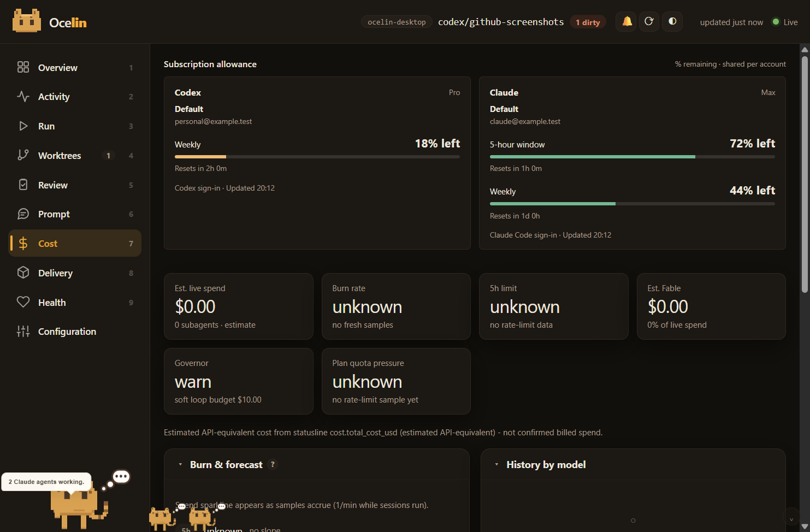Click the Activity pulse icon
Image resolution: width=810 pixels, height=532 pixels.
tap(23, 97)
